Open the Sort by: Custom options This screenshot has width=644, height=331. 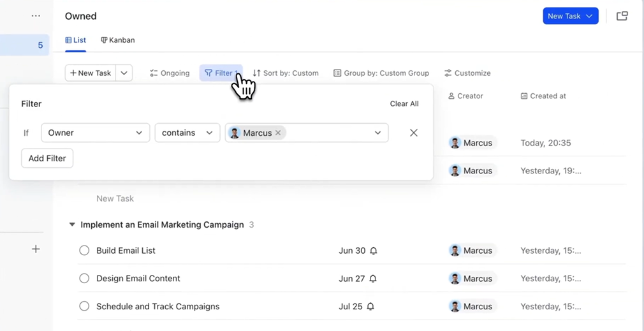286,73
